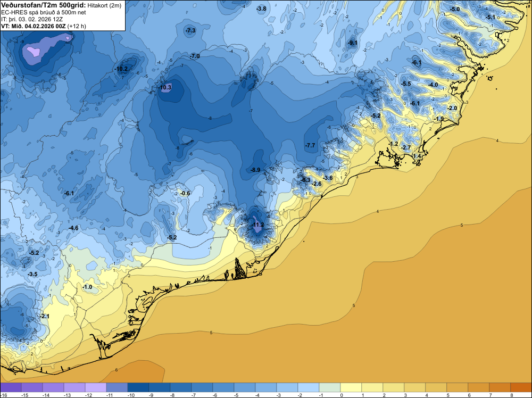Select the -10.3 temperature value

165,87
